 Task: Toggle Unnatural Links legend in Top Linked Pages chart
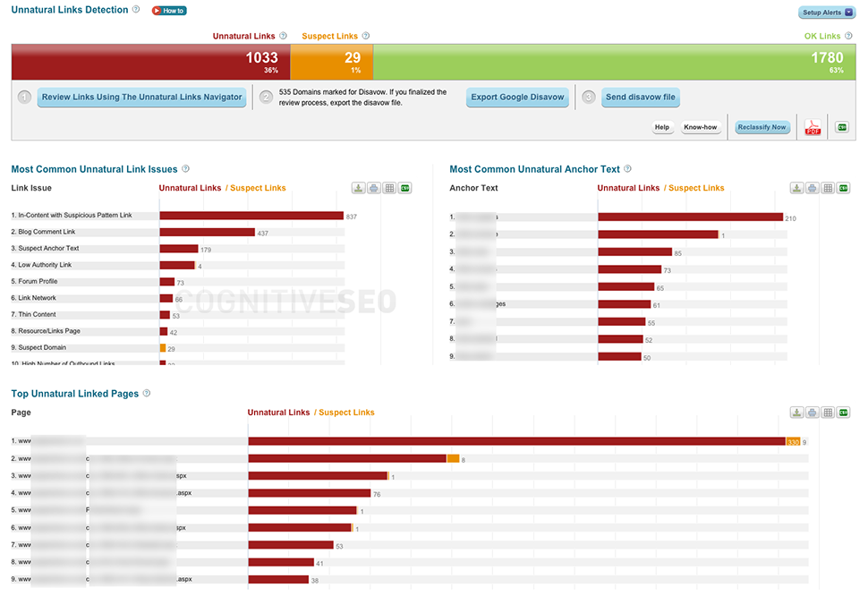278,413
